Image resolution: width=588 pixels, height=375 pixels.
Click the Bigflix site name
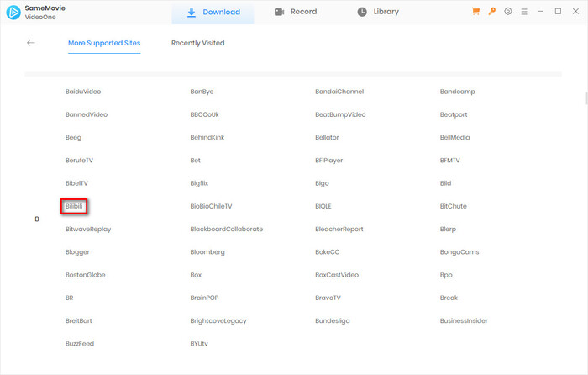(199, 183)
